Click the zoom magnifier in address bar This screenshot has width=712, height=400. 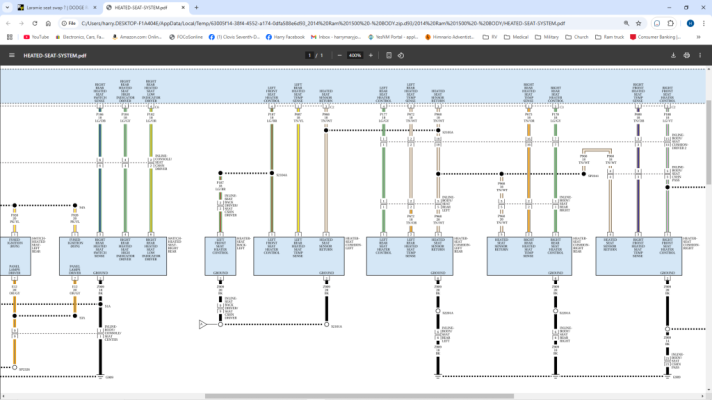[626, 23]
